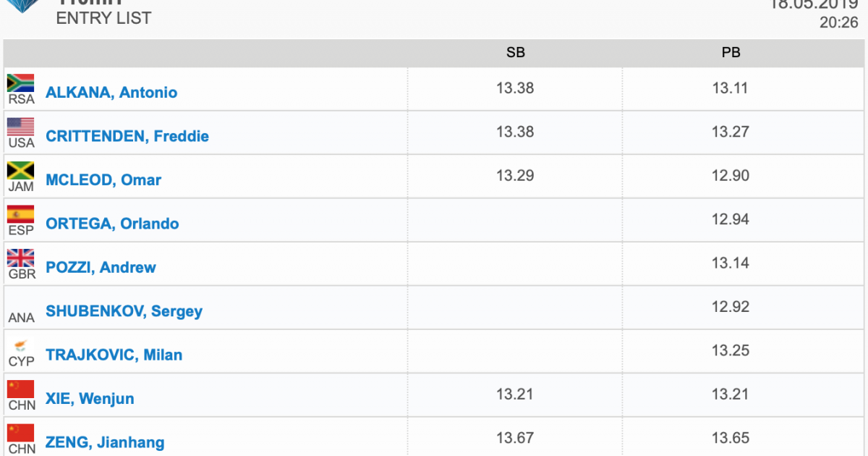The height and width of the screenshot is (456, 868).
Task: Click the Spain flag icon
Action: (21, 214)
